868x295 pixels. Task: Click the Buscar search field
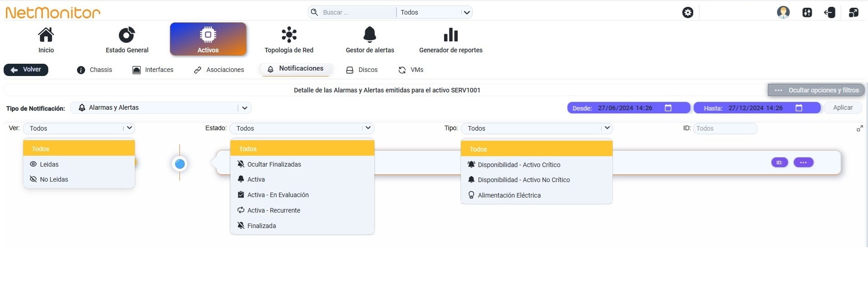pos(357,12)
